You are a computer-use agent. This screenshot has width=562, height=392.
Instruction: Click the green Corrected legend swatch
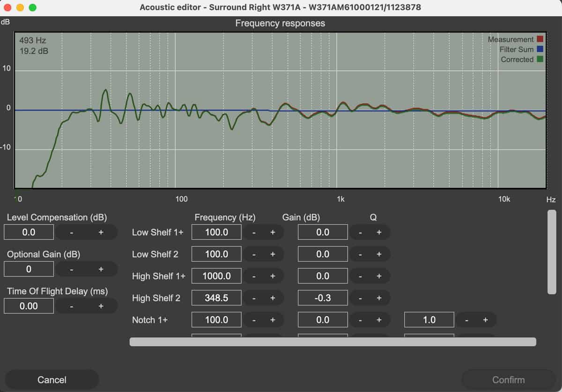click(540, 59)
